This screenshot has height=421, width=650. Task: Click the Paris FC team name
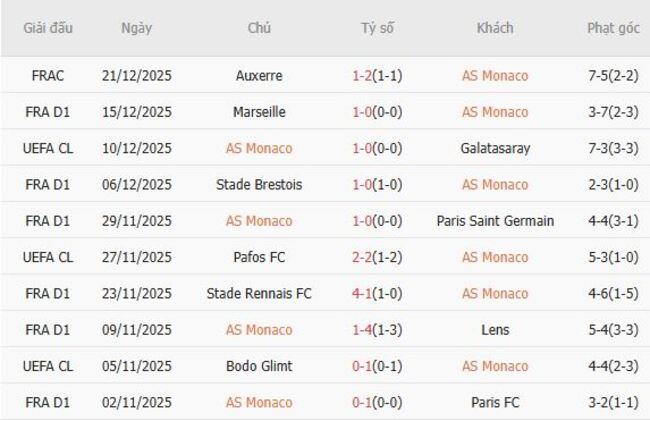(x=495, y=402)
